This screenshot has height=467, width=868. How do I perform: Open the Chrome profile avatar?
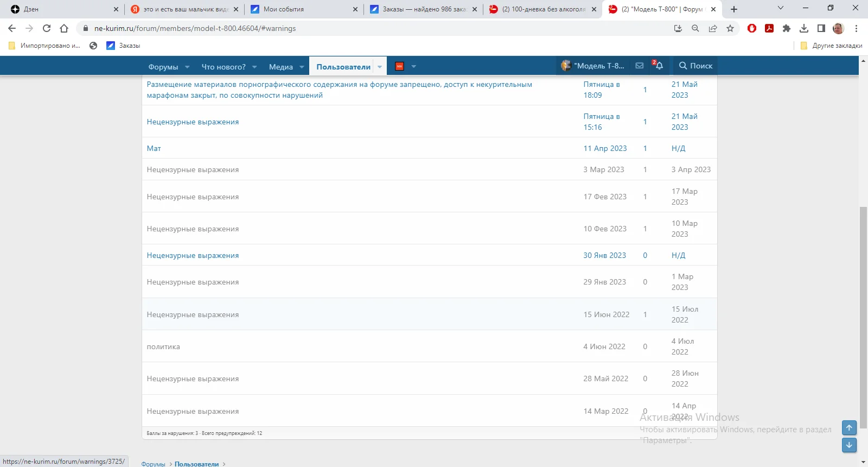[839, 28]
